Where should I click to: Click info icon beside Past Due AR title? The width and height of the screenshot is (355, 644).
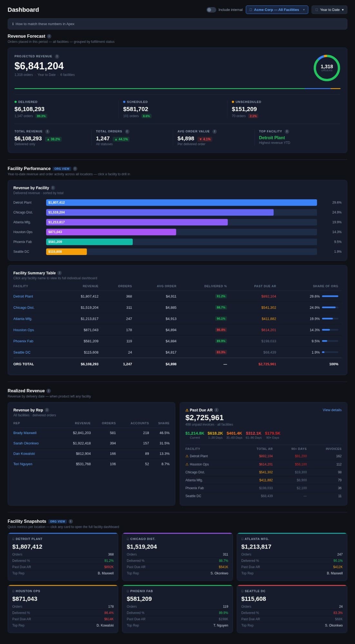pyautogui.click(x=216, y=410)
